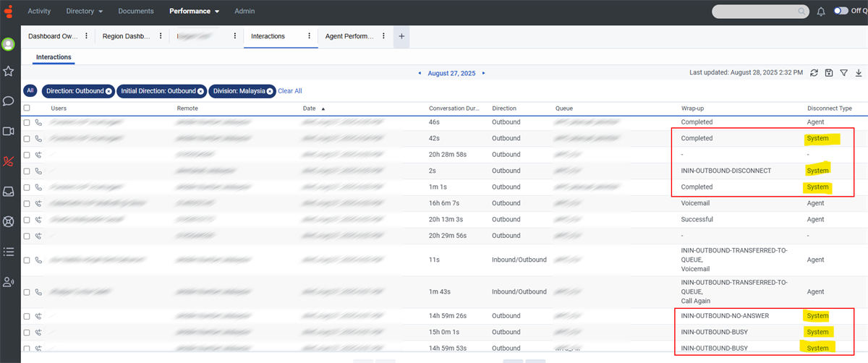Switch to the Agent Performance tab
The height and width of the screenshot is (363, 868).
click(350, 36)
